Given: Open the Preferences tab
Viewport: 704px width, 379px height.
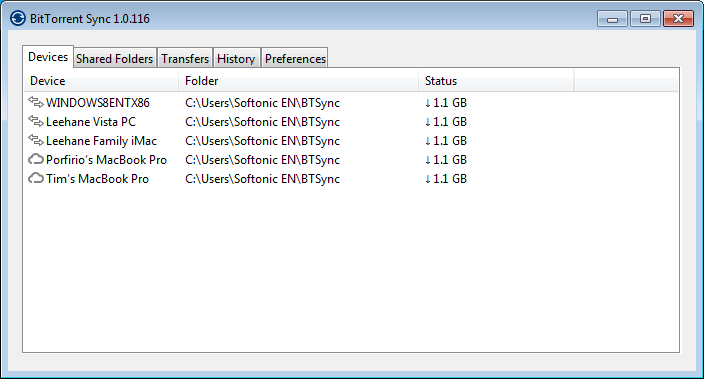Looking at the screenshot, I should click(x=295, y=58).
